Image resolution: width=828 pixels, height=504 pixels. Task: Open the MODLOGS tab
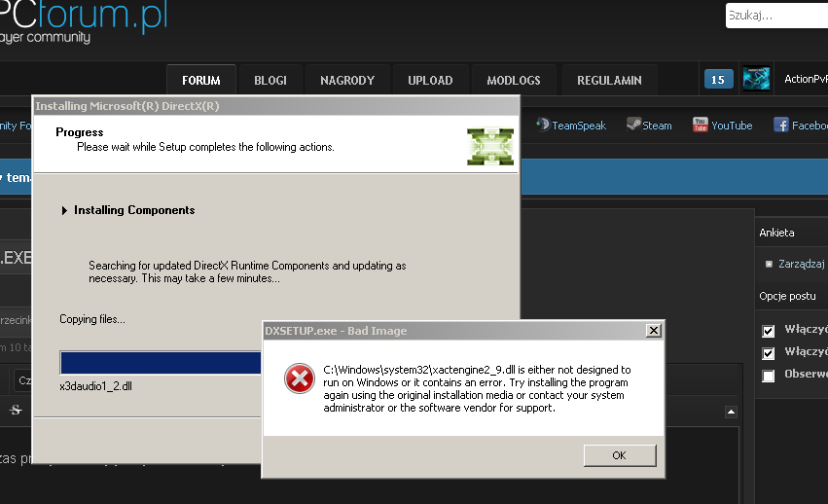click(x=514, y=80)
